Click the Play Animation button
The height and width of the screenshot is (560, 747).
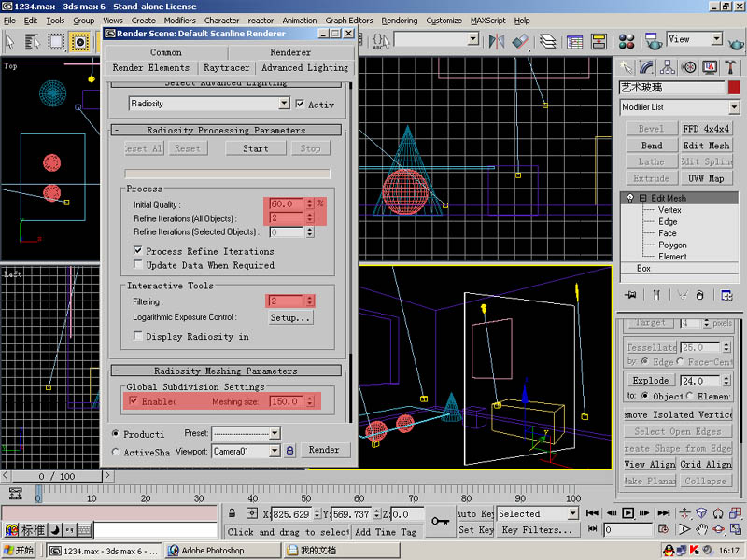[x=627, y=512]
